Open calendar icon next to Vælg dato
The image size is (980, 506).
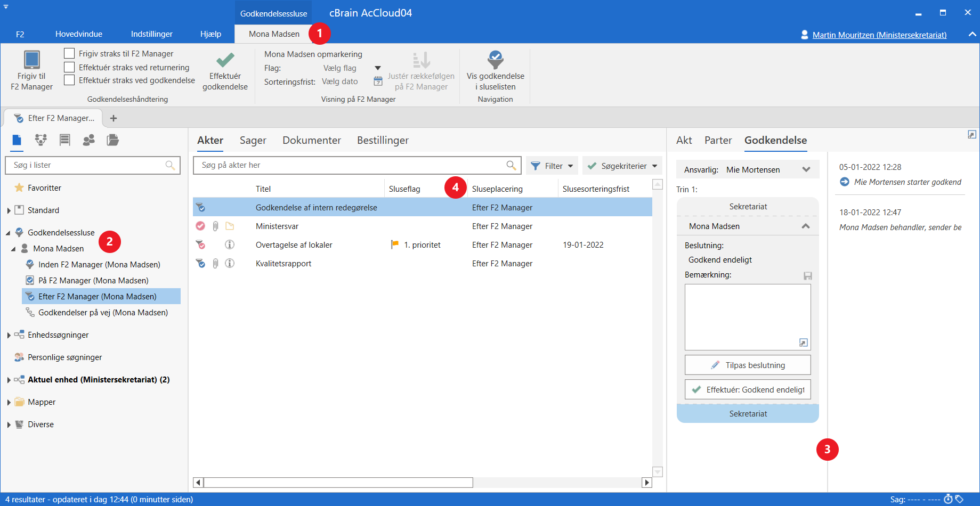tap(378, 81)
